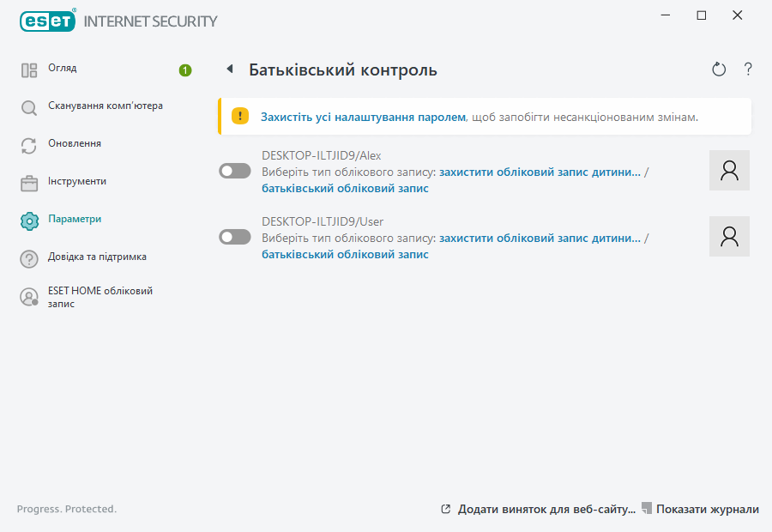Enable parental control for DESKTOP-ILTJID9/Alex
772x532 pixels.
click(234, 172)
